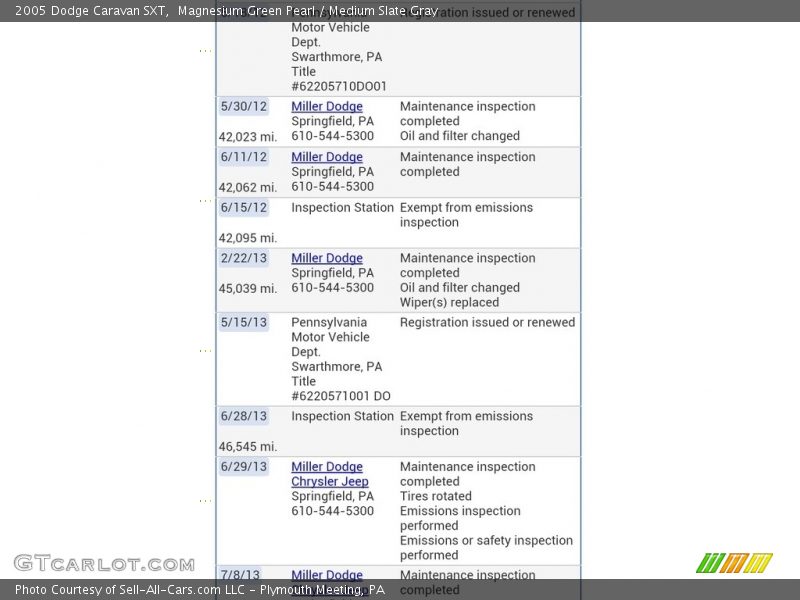This screenshot has width=800, height=600.
Task: Open Miller Dodge link dated 7/8/13
Action: point(327,574)
